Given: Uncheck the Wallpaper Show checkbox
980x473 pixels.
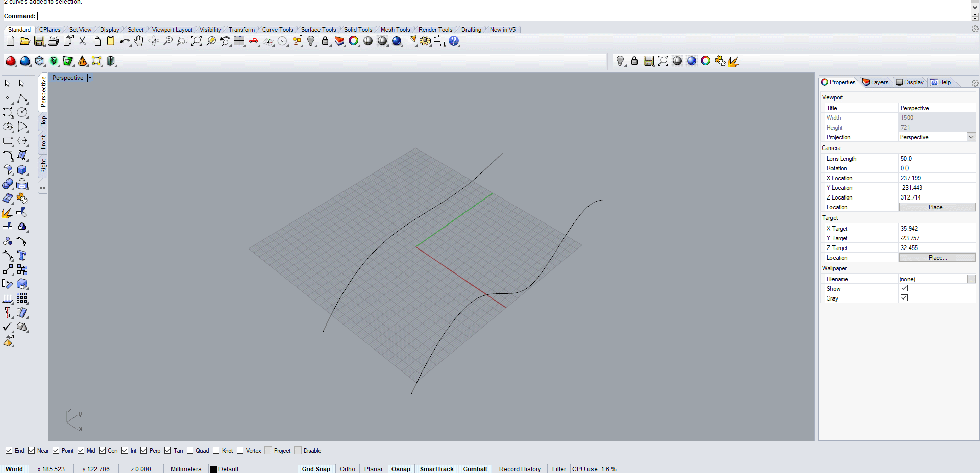Looking at the screenshot, I should [904, 288].
